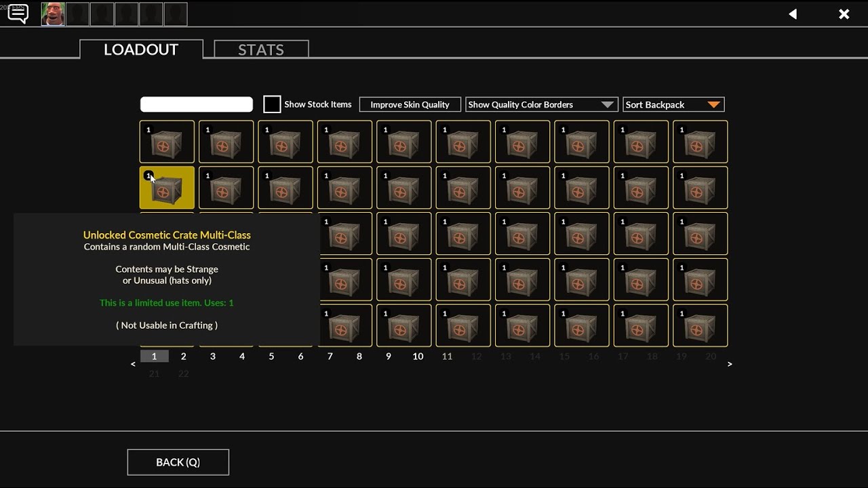Select last crate in the second row
The image size is (868, 488).
701,188
